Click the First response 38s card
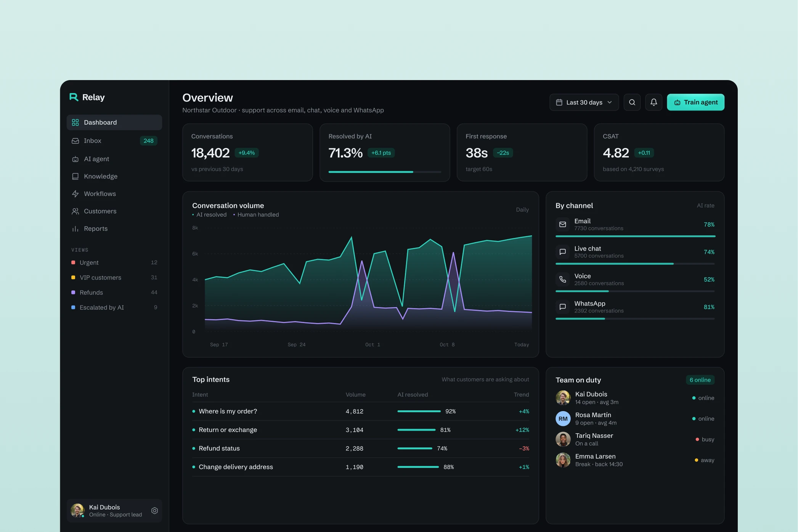The height and width of the screenshot is (532, 798). click(x=522, y=153)
